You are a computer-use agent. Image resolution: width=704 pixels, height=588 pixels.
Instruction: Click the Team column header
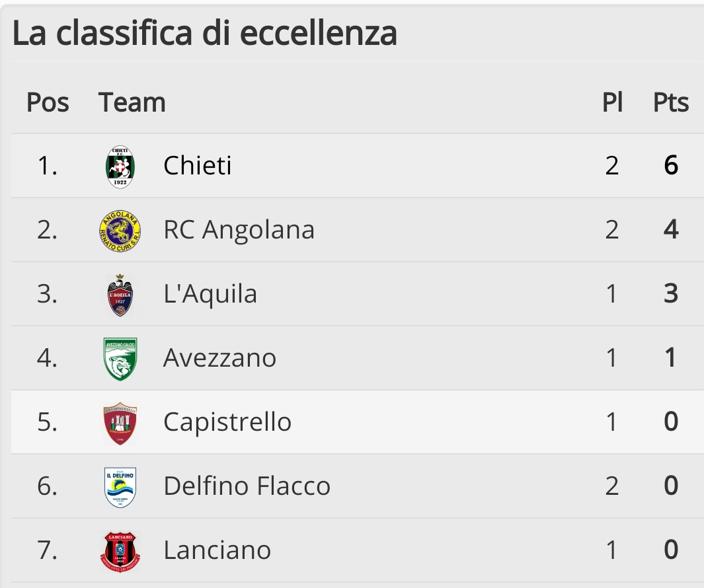(x=132, y=102)
